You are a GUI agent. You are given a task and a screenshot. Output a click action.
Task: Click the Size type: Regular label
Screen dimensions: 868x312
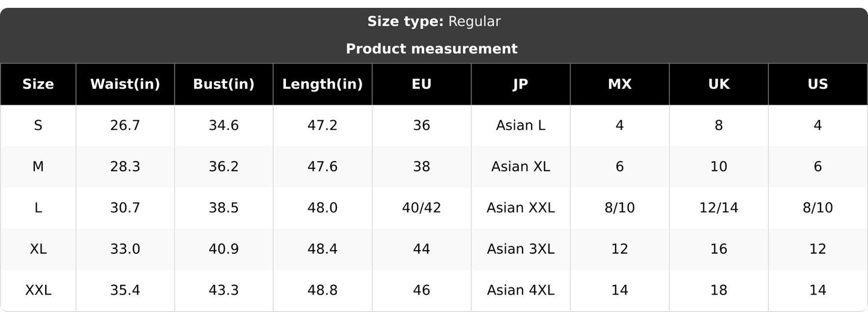point(434,22)
